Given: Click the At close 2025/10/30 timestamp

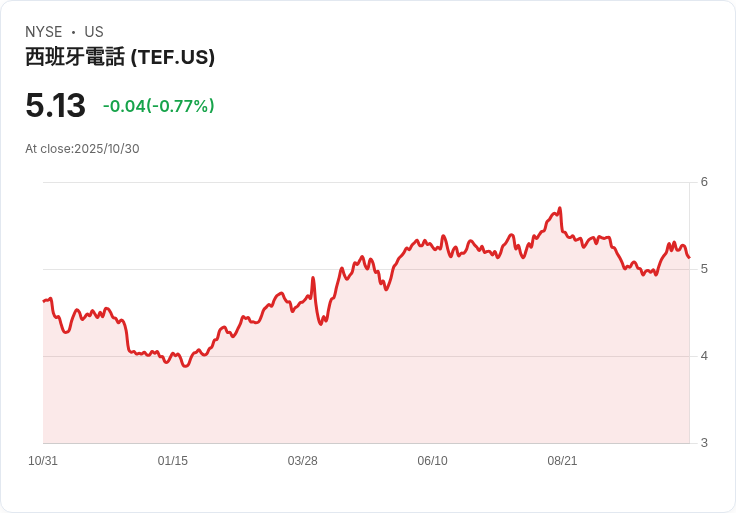Looking at the screenshot, I should click(x=82, y=149).
